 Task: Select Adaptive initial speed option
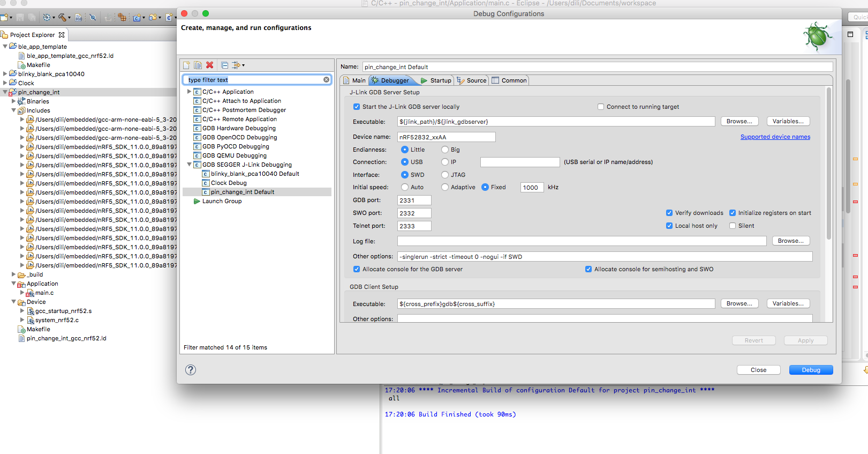click(x=445, y=187)
